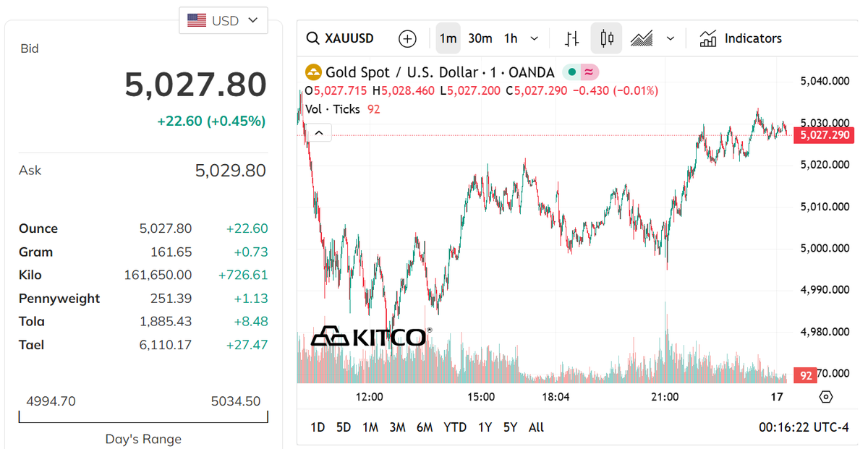Toggle the pink data mode indicator
Screen dimensions: 868x449
pos(589,72)
